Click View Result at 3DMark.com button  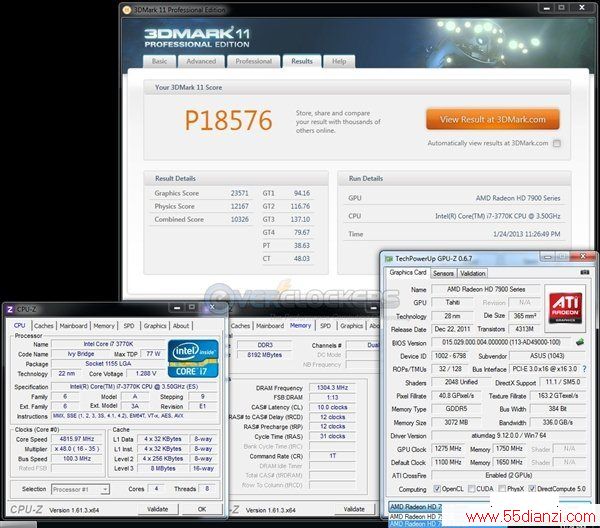(x=493, y=119)
